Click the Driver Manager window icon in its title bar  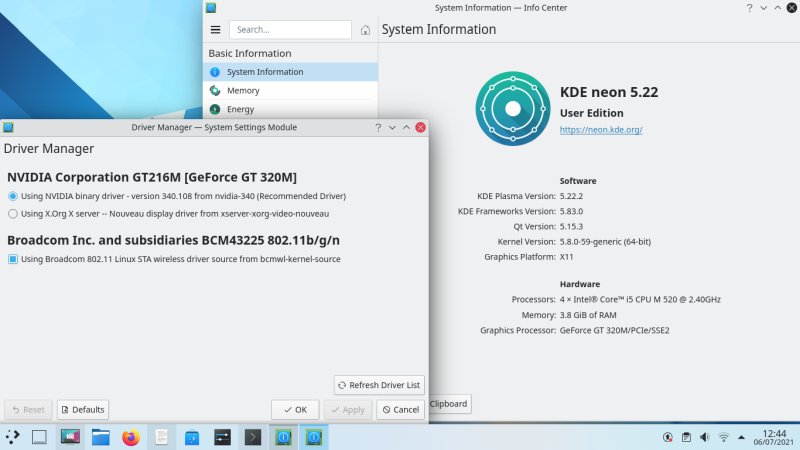click(x=8, y=128)
